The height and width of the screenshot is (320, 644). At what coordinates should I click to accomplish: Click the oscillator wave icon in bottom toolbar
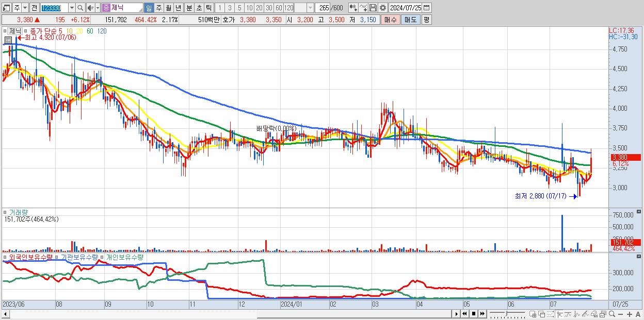point(577,314)
